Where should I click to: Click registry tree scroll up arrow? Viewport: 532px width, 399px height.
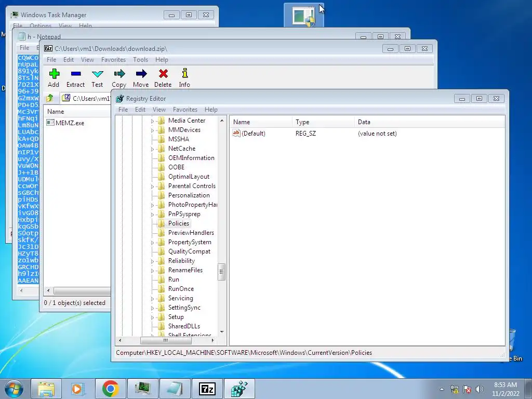222,121
